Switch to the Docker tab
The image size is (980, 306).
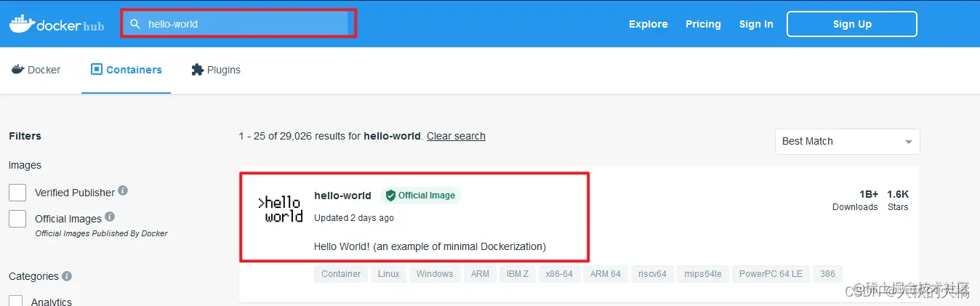36,70
